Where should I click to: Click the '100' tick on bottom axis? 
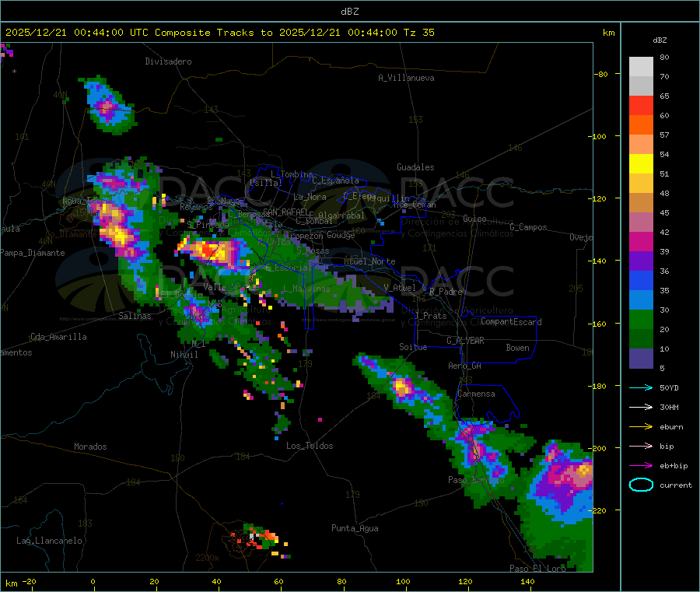point(403,581)
